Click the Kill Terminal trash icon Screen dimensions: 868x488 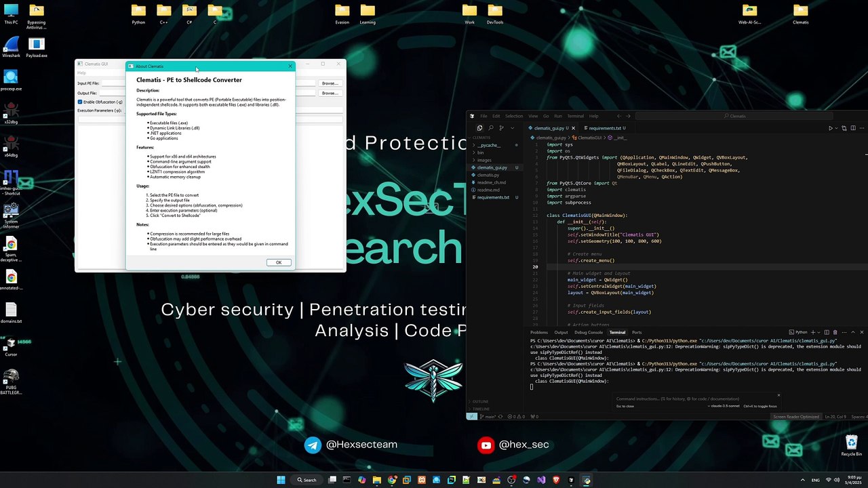[x=835, y=332]
